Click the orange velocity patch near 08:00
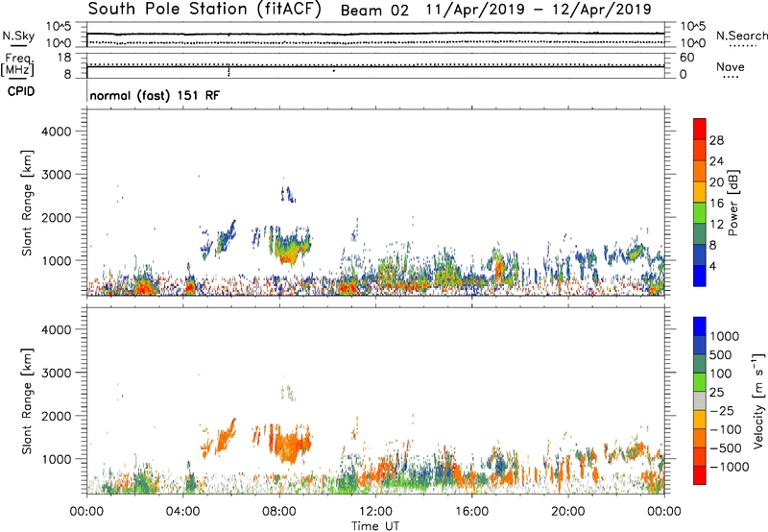768x532 pixels. pyautogui.click(x=289, y=444)
